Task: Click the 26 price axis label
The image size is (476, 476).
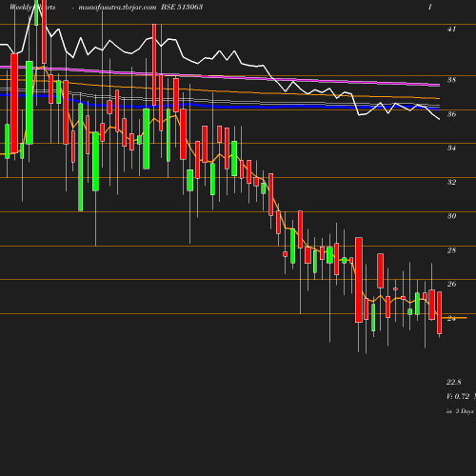Action: point(451,284)
